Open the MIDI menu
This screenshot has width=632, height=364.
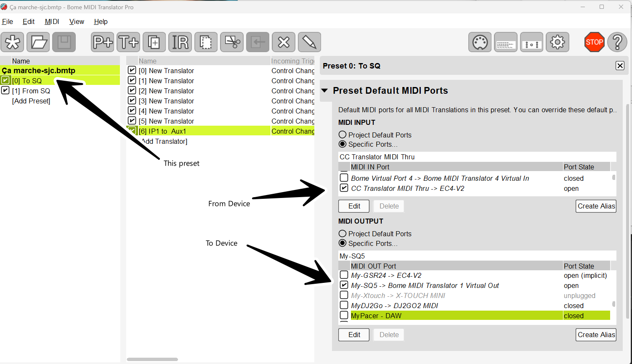click(x=52, y=21)
